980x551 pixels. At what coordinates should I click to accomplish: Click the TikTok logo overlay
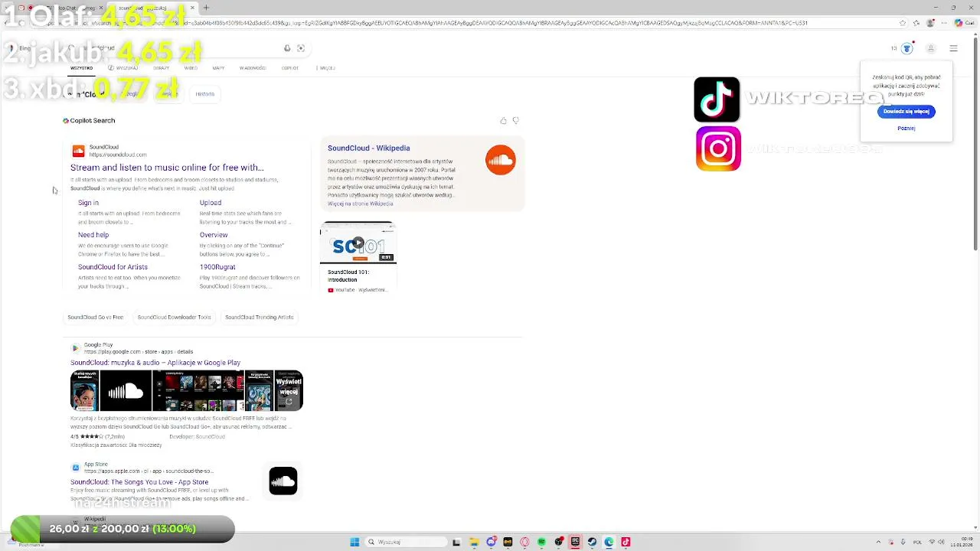(x=717, y=99)
